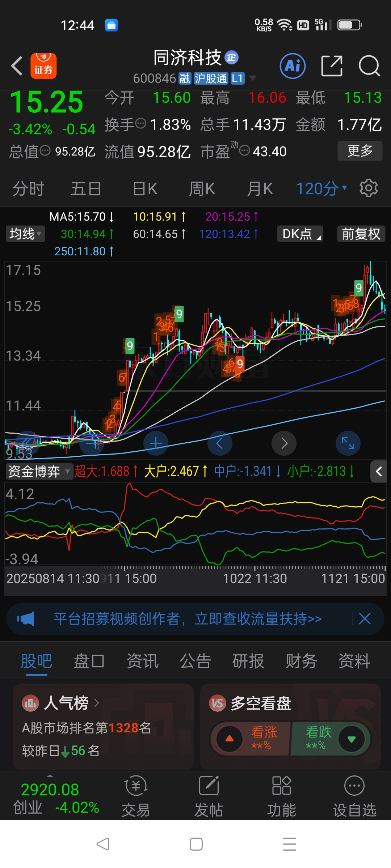The height and width of the screenshot is (868, 391).
Task: Move chart right with arrow button
Action: 284,443
